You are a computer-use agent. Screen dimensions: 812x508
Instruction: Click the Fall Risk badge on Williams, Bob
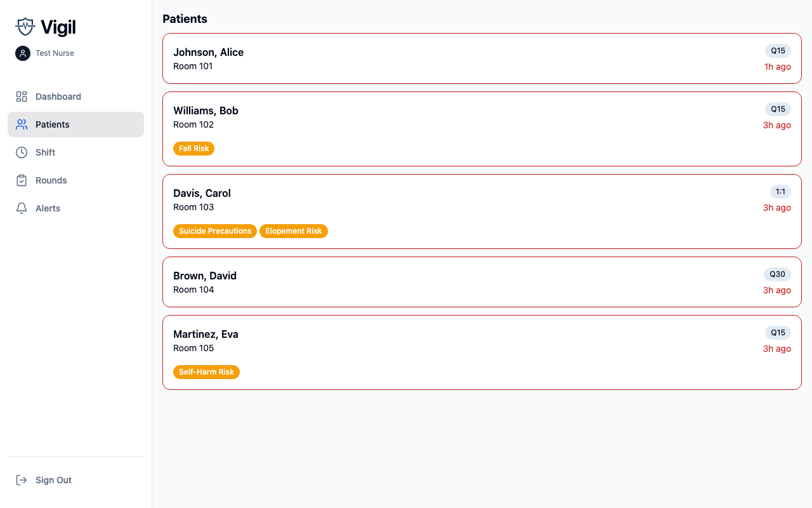(x=193, y=148)
